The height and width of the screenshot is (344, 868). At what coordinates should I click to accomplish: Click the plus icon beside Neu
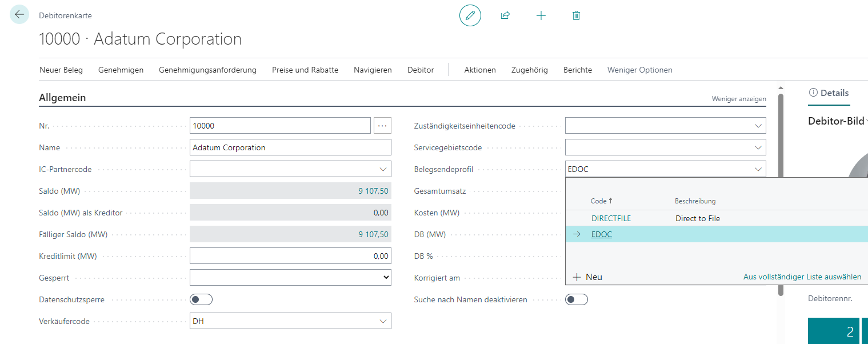[577, 277]
